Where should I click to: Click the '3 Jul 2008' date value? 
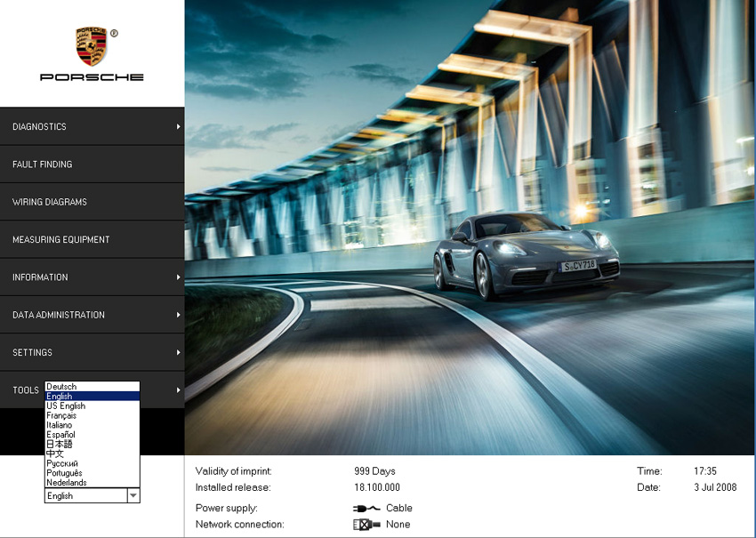pyautogui.click(x=715, y=487)
